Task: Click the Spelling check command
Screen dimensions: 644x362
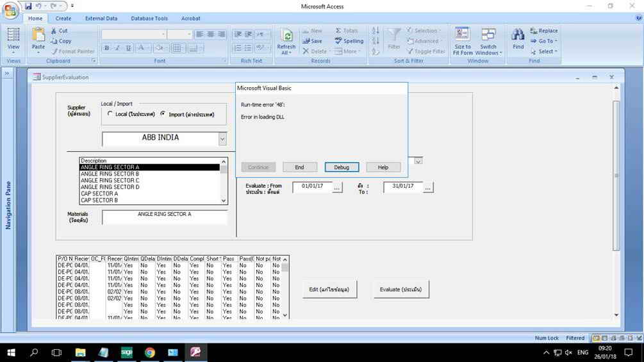Action: coord(349,41)
